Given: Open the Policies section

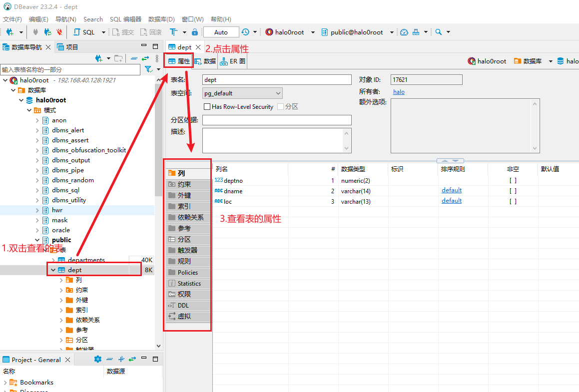Looking at the screenshot, I should tap(188, 273).
